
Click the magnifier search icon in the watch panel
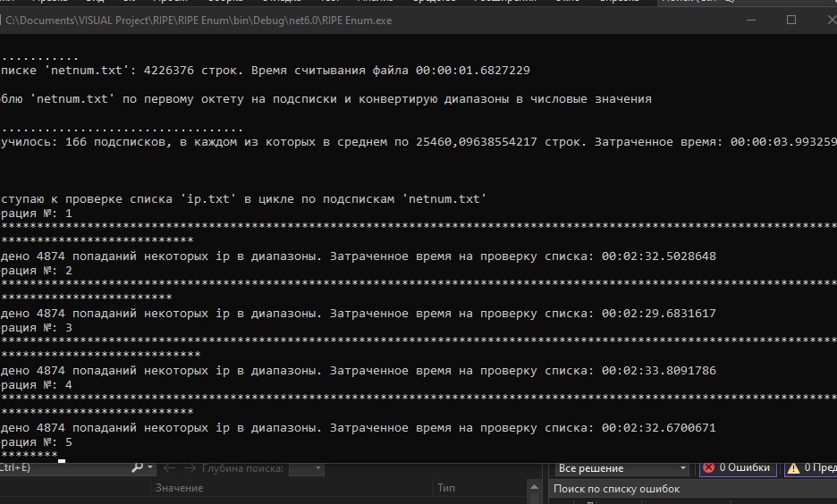137,467
